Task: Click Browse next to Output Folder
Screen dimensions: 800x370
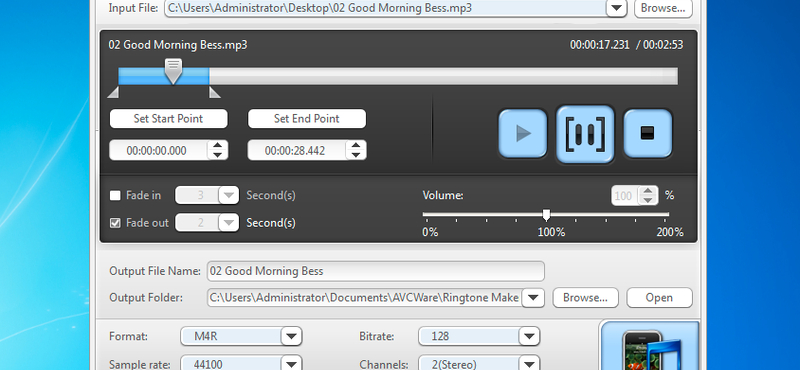Action: click(585, 298)
